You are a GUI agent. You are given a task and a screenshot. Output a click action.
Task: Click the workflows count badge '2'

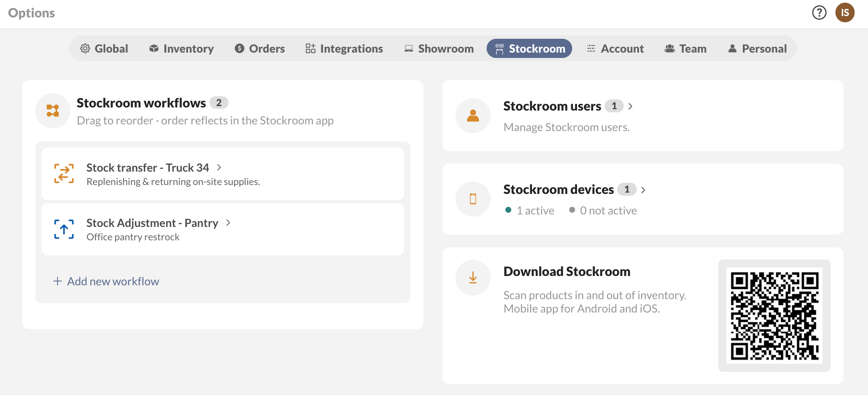pyautogui.click(x=219, y=103)
